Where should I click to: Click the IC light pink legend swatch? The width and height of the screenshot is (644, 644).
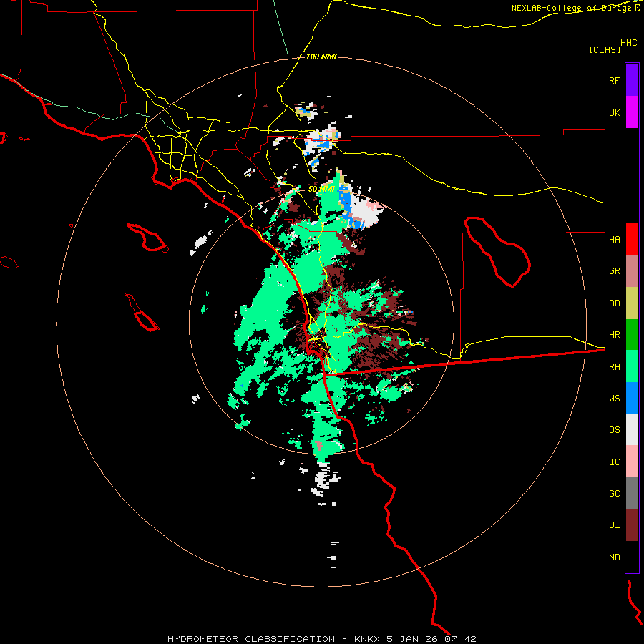point(632,462)
